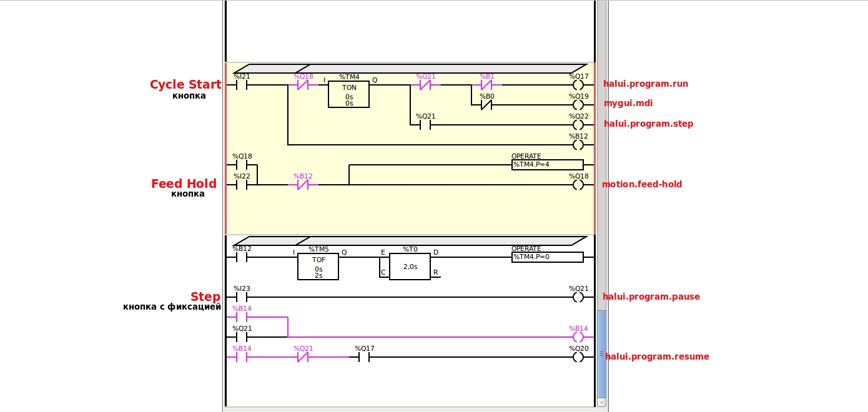Click the comment header bar of the %TM5 rung
This screenshot has height=412, width=868.
pos(410,241)
